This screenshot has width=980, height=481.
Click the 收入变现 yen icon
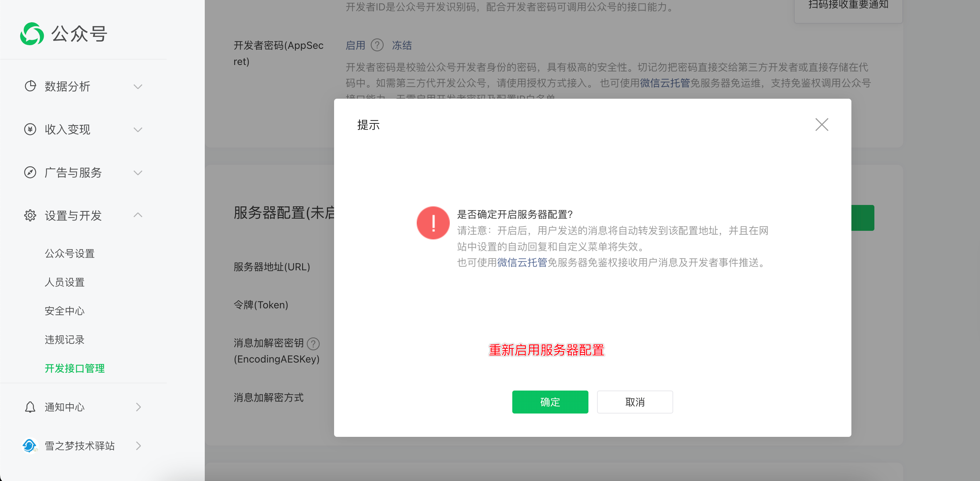[30, 129]
